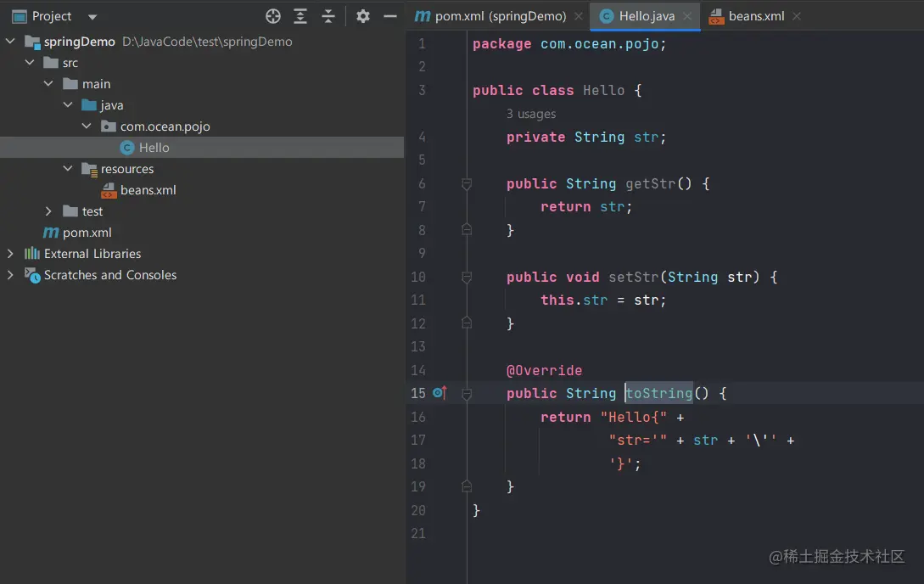Click the getStr method name
924x584 pixels.
coord(651,184)
